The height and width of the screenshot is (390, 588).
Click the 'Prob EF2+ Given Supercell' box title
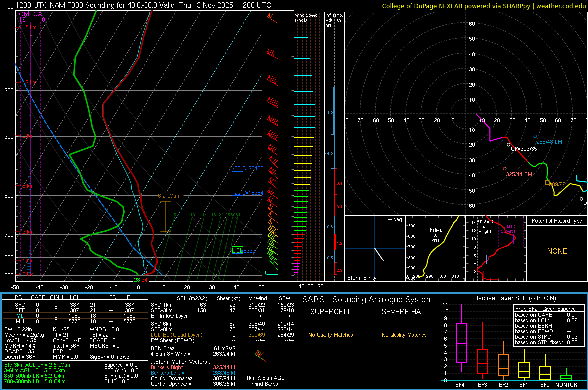[x=546, y=309]
